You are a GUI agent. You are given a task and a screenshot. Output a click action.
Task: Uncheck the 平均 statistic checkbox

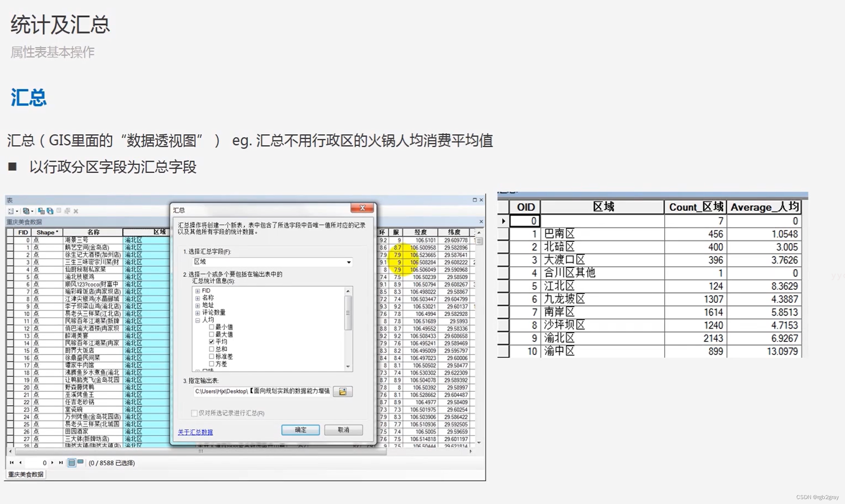[212, 341]
